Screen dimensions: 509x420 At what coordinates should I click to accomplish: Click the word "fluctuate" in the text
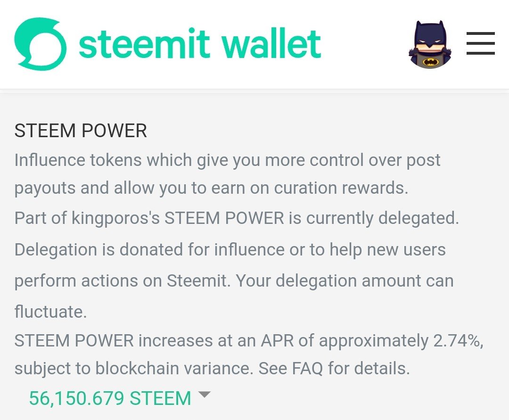coord(49,312)
